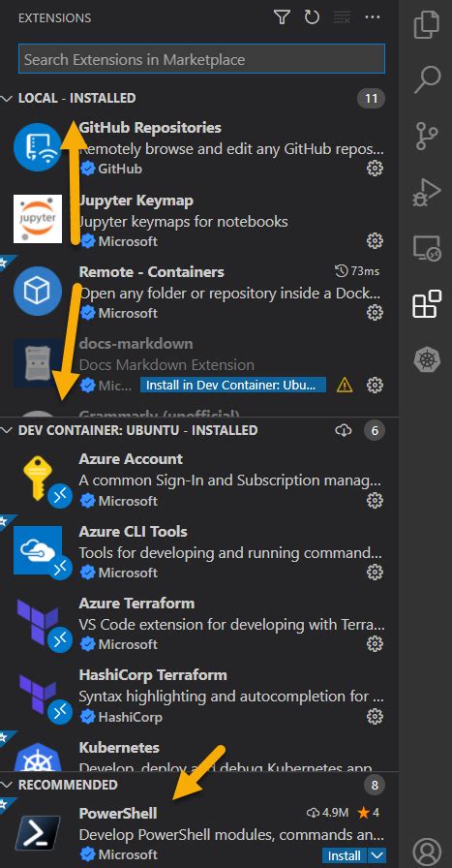Click the 73ms activation time label
This screenshot has height=868, width=452.
[x=357, y=271]
